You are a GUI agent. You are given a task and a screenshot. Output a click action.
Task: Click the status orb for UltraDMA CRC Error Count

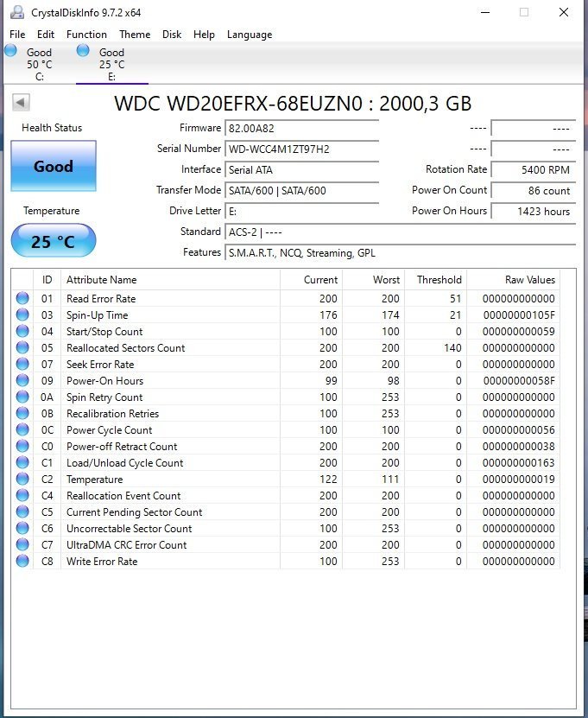coord(22,545)
